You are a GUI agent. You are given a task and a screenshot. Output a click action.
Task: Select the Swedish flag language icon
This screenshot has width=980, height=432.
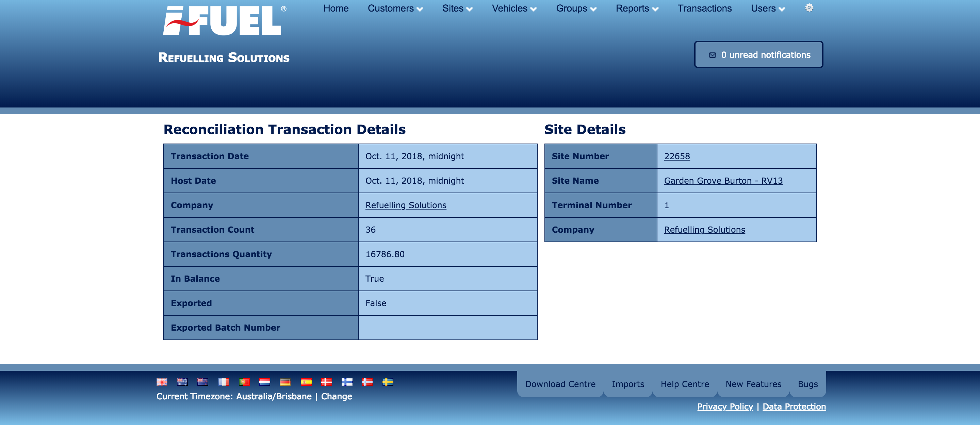[388, 382]
